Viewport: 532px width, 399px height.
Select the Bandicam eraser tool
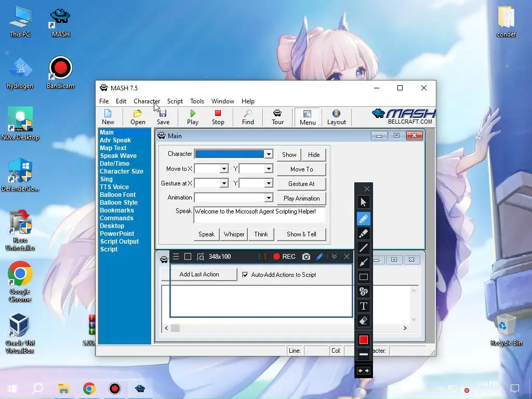coord(363,321)
